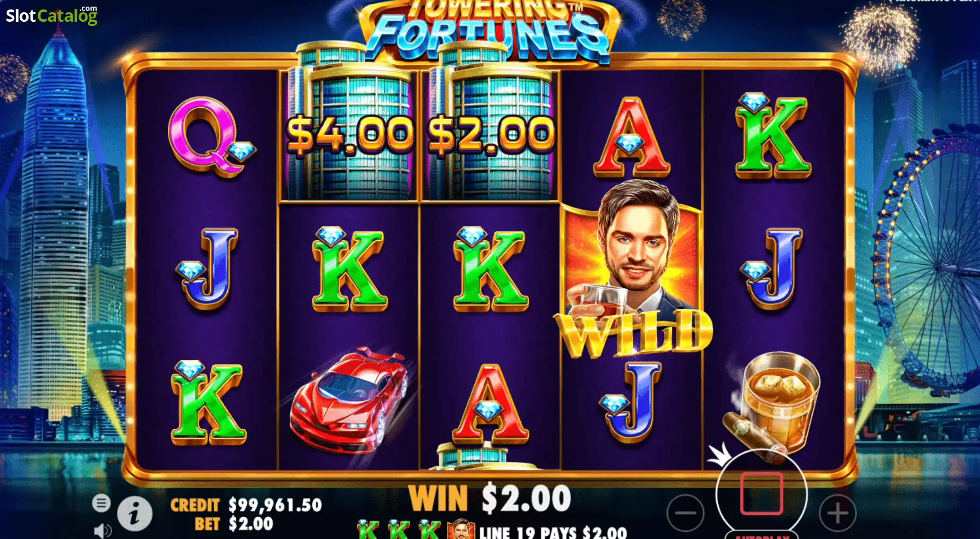Mute the game sound speaker

pyautogui.click(x=102, y=530)
